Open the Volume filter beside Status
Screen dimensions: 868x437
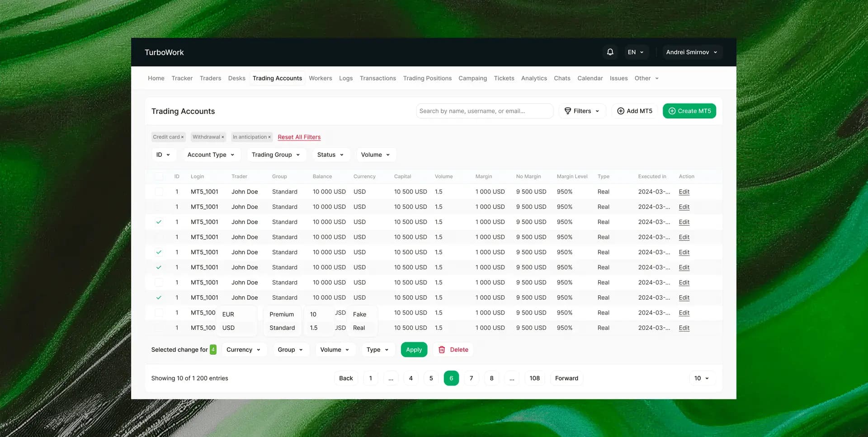(x=376, y=155)
